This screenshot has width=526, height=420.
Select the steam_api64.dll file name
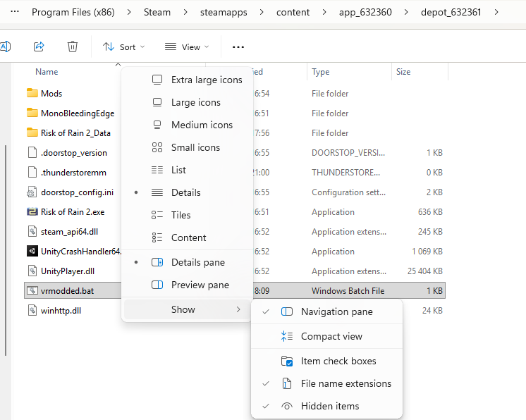pyautogui.click(x=69, y=232)
